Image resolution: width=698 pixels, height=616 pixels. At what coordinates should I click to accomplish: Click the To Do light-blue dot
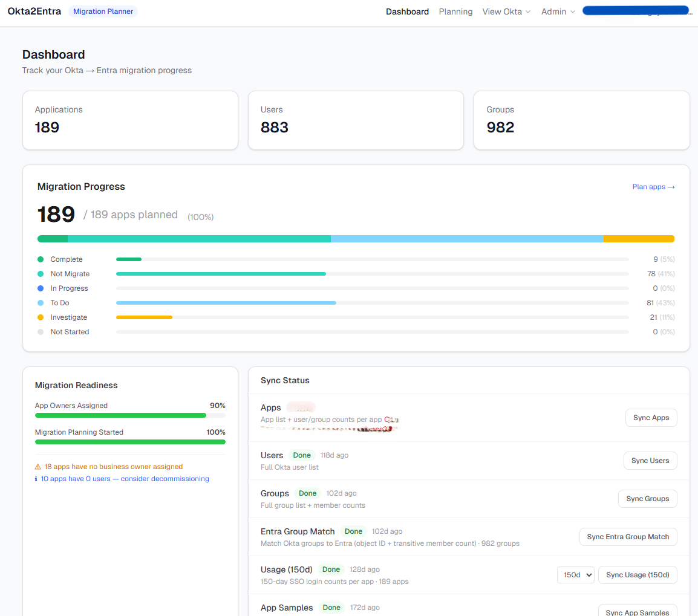click(41, 303)
